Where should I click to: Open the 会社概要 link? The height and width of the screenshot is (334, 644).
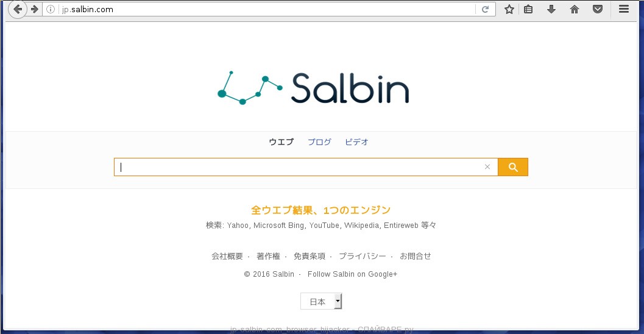click(227, 257)
